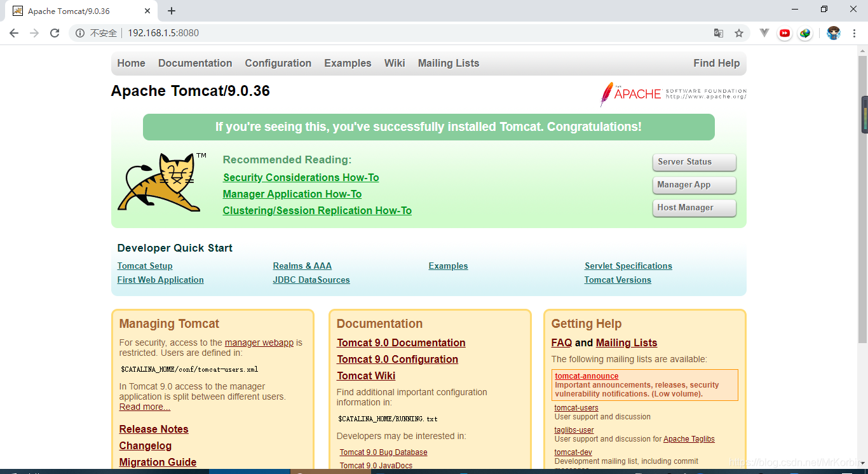Go to Home in the navigation bar
Viewport: 868px width, 474px height.
pos(131,63)
